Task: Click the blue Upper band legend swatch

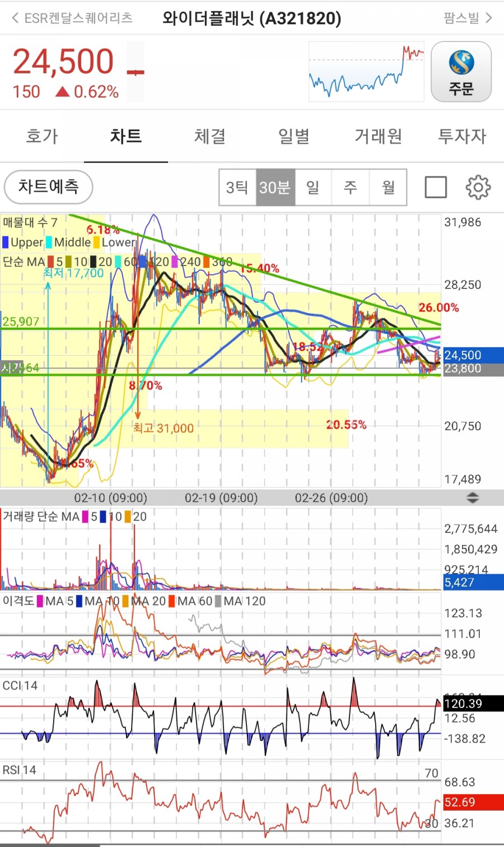Action: click(x=6, y=243)
